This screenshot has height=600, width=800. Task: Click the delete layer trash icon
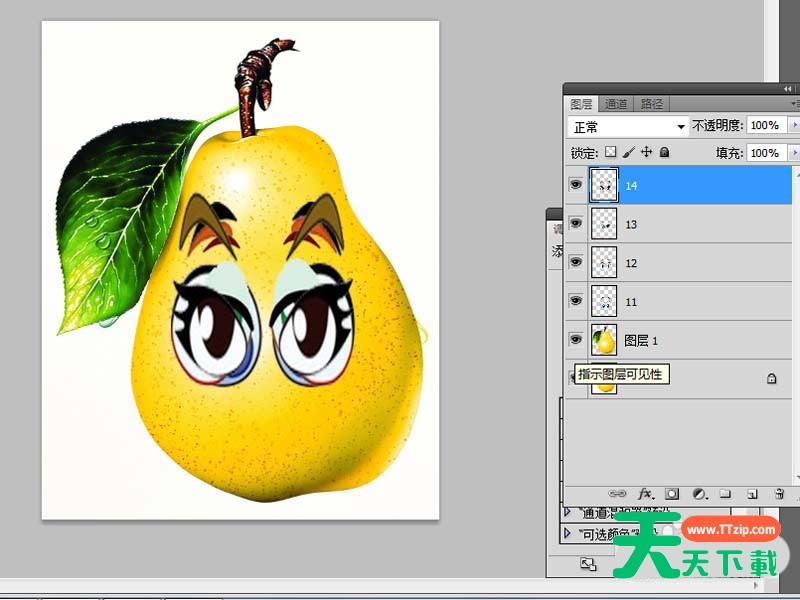tap(779, 493)
